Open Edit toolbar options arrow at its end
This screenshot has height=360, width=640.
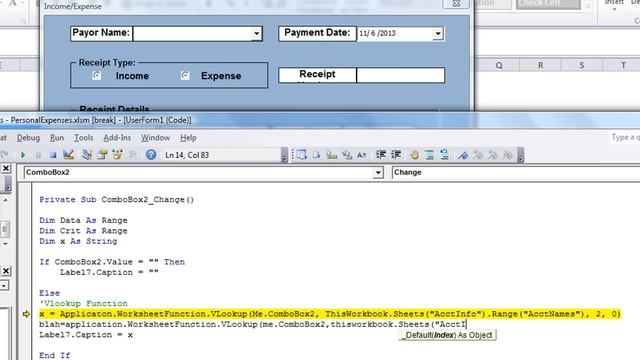pyautogui.click(x=520, y=156)
